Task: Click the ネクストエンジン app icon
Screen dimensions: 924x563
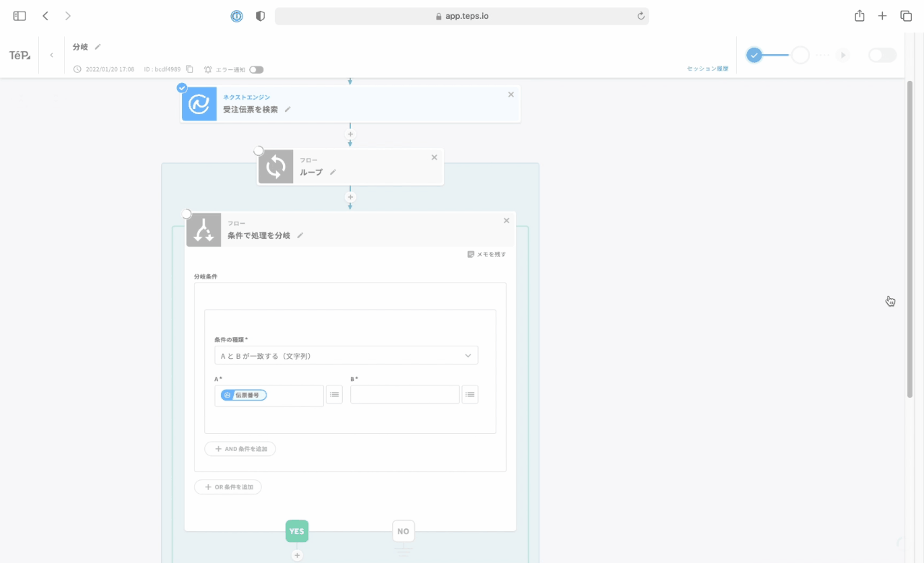Action: tap(199, 104)
